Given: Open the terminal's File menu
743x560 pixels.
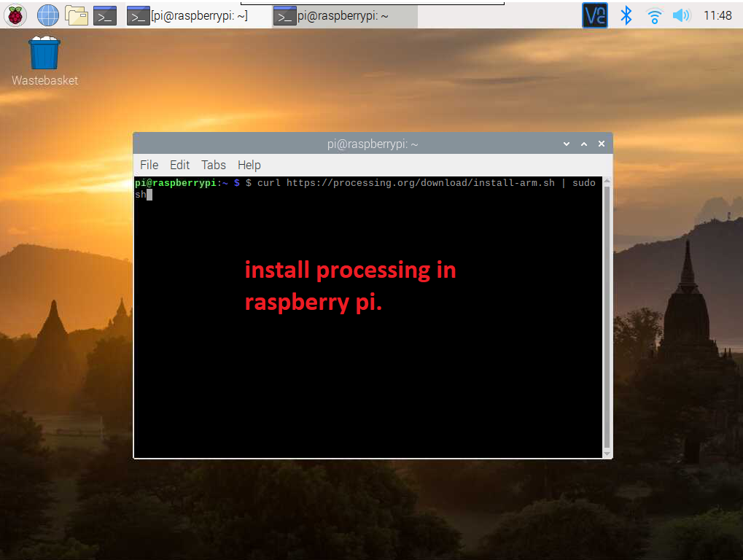Looking at the screenshot, I should (x=149, y=165).
